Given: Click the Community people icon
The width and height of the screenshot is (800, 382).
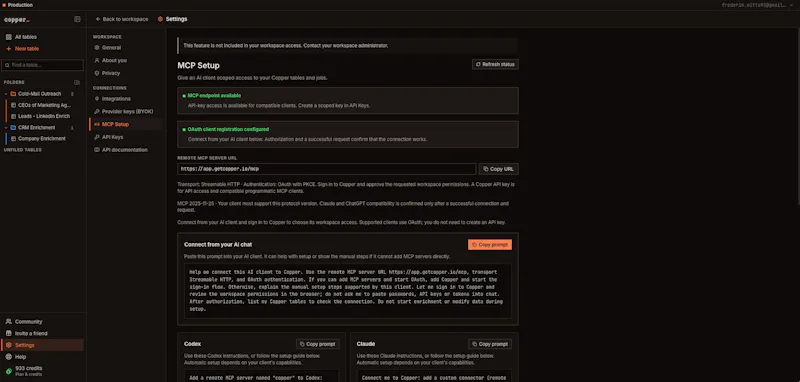Looking at the screenshot, I should (9, 322).
